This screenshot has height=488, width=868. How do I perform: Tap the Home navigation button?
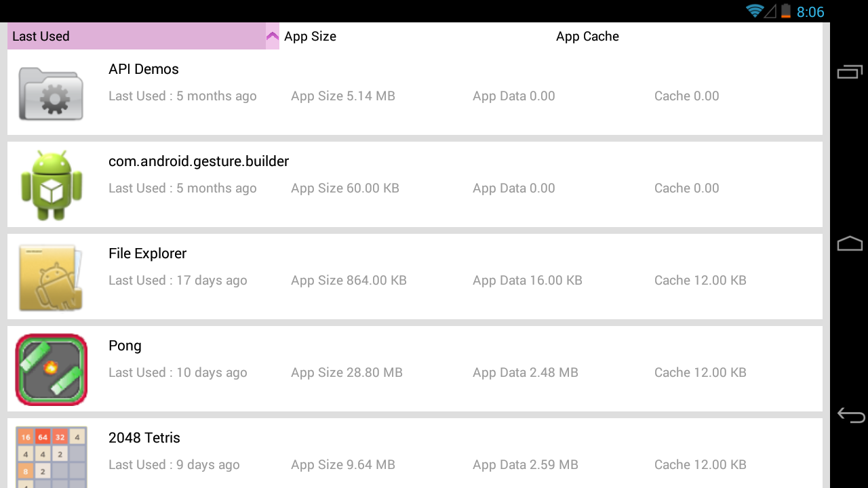click(850, 242)
